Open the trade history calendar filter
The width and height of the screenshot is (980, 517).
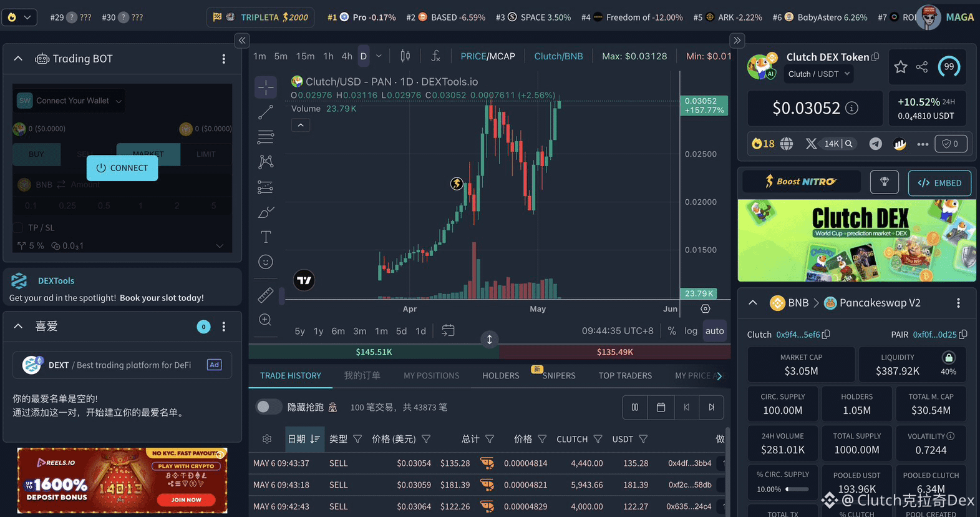click(661, 407)
